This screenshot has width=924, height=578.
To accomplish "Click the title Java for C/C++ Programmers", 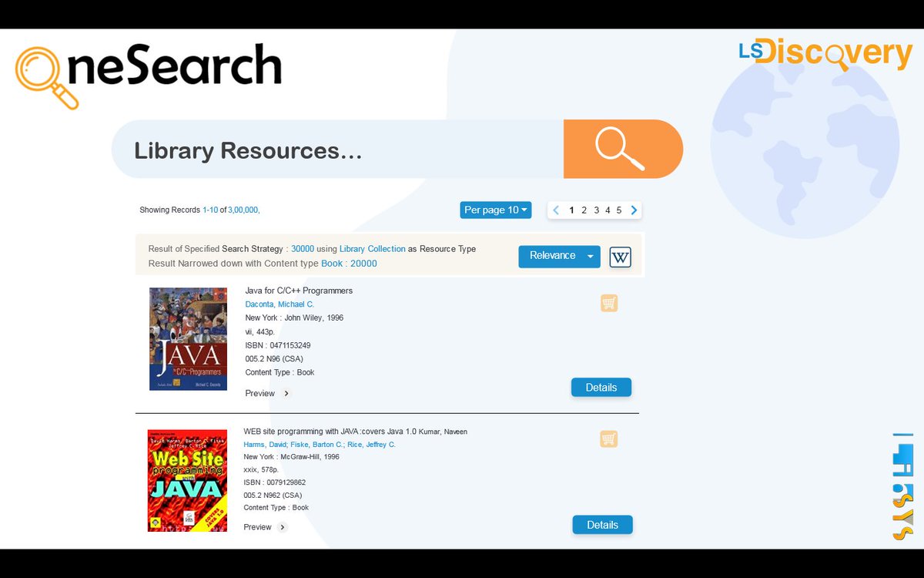I will [x=299, y=291].
